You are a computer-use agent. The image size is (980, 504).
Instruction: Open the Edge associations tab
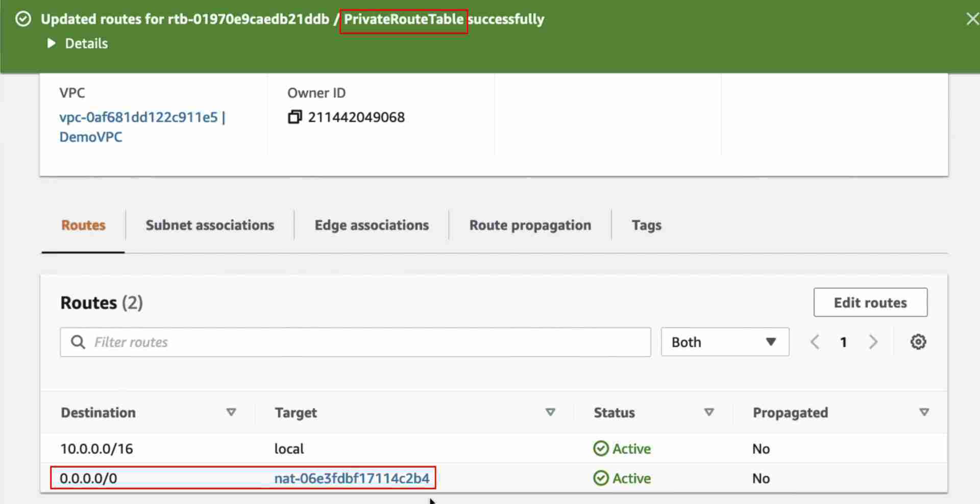pos(372,225)
